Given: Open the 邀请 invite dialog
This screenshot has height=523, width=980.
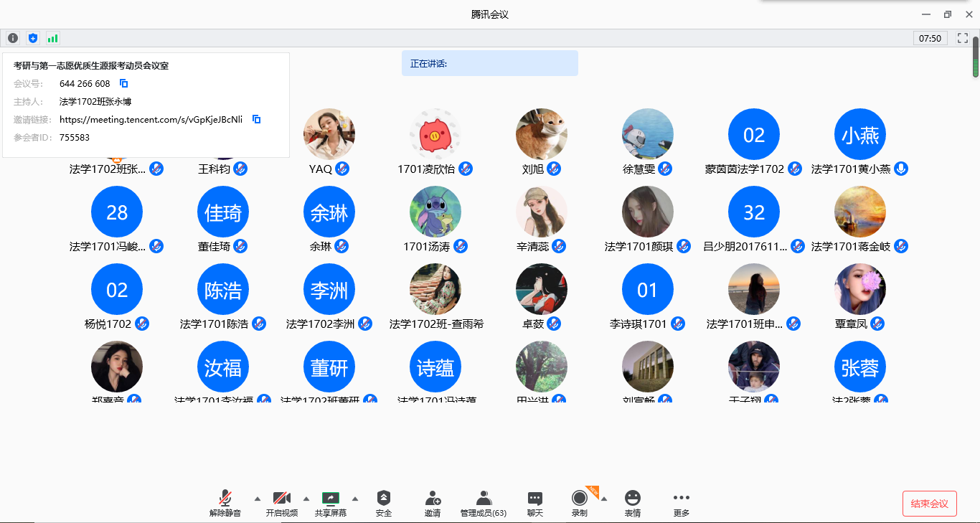Looking at the screenshot, I should pyautogui.click(x=433, y=504).
